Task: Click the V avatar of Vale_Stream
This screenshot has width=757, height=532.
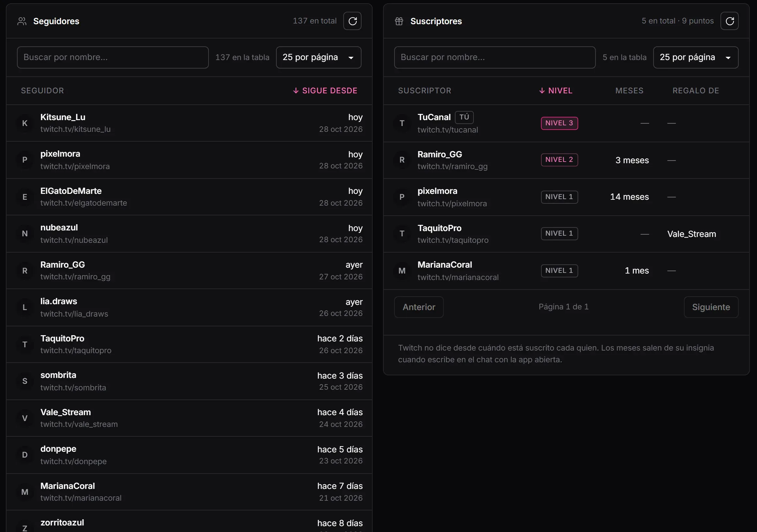Action: [25, 418]
